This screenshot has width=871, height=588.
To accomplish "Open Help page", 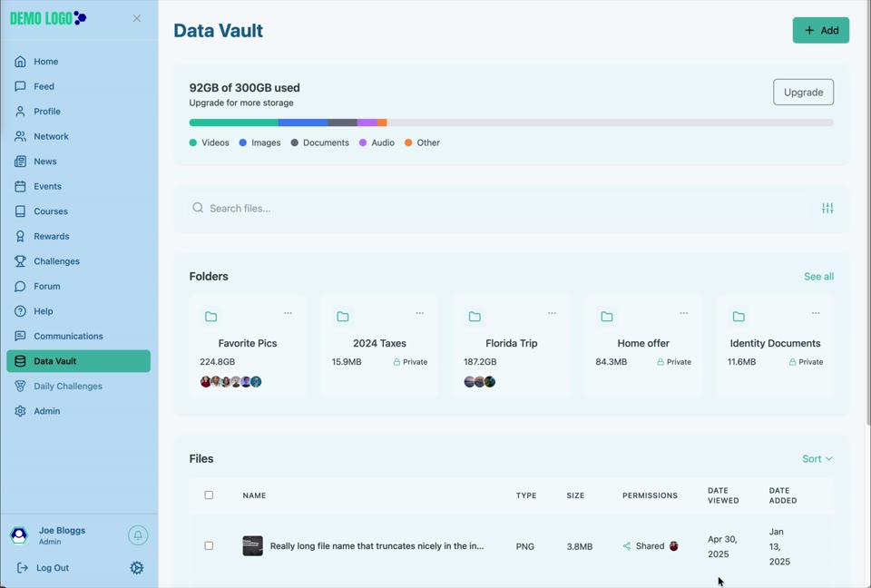I will (78, 311).
